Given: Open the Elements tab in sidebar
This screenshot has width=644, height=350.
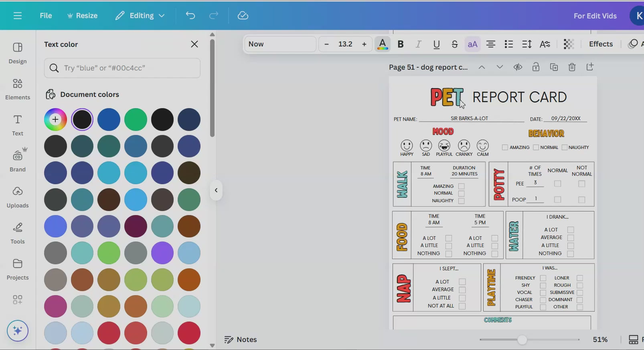Looking at the screenshot, I should [x=18, y=89].
